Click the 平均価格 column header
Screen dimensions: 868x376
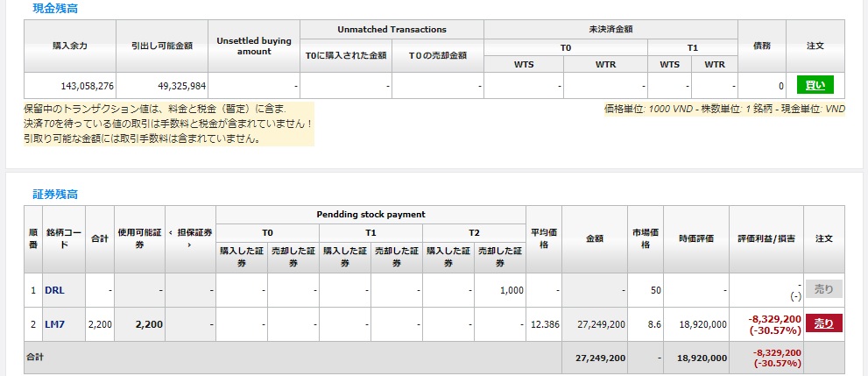coord(543,238)
